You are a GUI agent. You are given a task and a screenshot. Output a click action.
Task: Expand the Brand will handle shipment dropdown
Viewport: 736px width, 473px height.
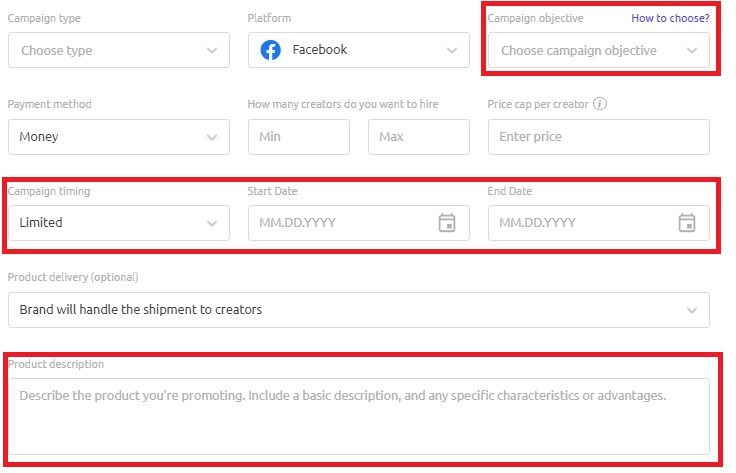(x=359, y=310)
